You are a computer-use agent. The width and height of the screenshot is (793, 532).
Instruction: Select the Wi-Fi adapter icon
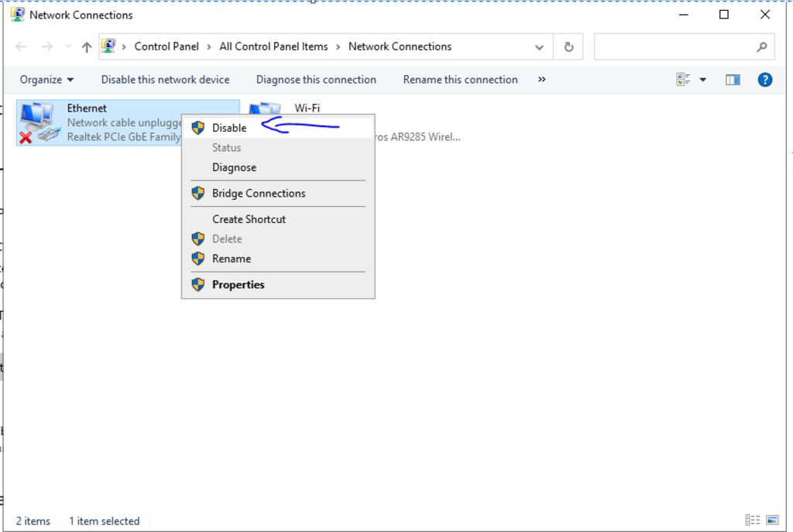click(265, 108)
